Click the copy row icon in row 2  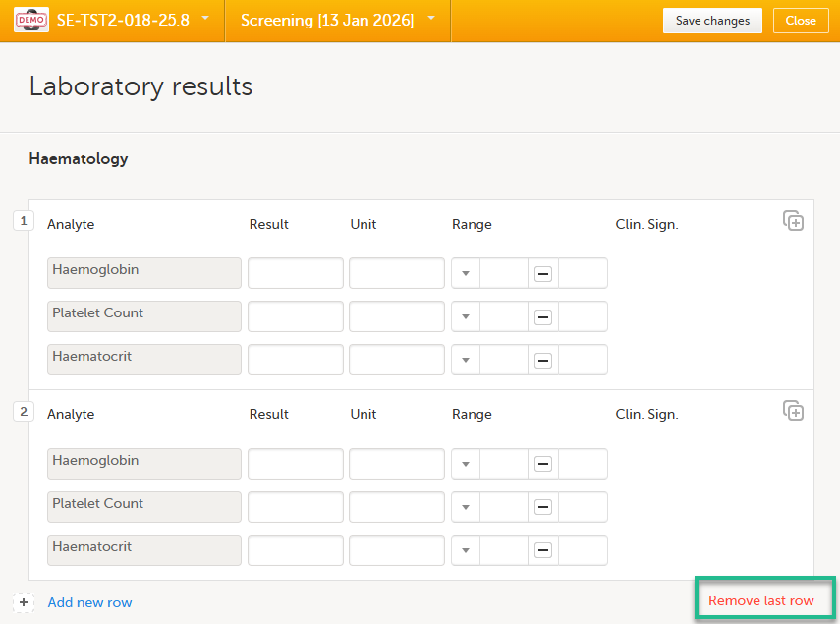click(x=793, y=411)
